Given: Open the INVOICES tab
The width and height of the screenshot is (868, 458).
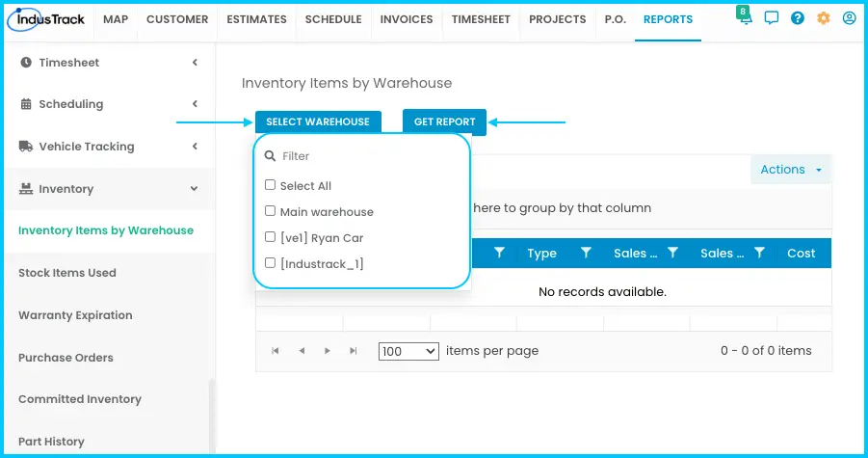Looking at the screenshot, I should (407, 19).
